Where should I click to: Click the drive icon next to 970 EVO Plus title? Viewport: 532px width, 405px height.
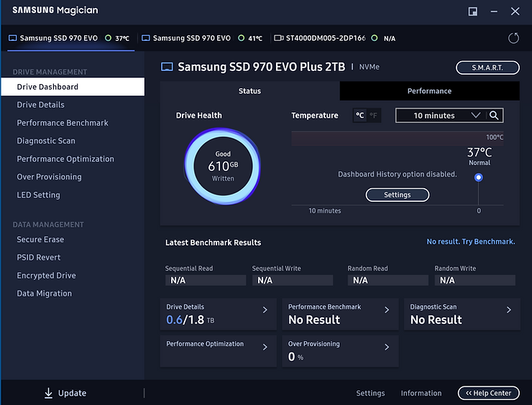pos(167,67)
